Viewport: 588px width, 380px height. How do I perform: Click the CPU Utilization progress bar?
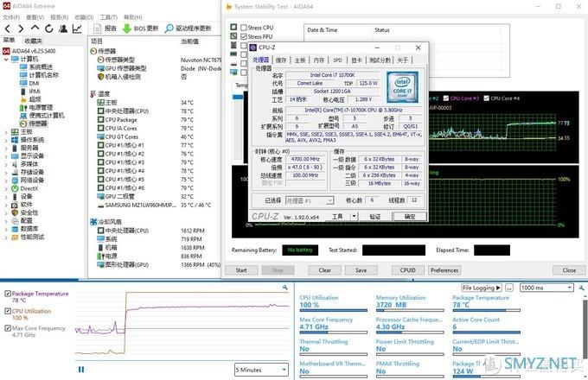point(333,310)
